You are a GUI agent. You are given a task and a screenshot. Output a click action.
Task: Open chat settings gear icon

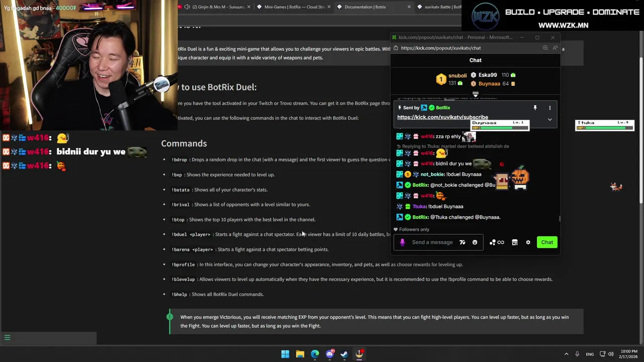tap(528, 242)
